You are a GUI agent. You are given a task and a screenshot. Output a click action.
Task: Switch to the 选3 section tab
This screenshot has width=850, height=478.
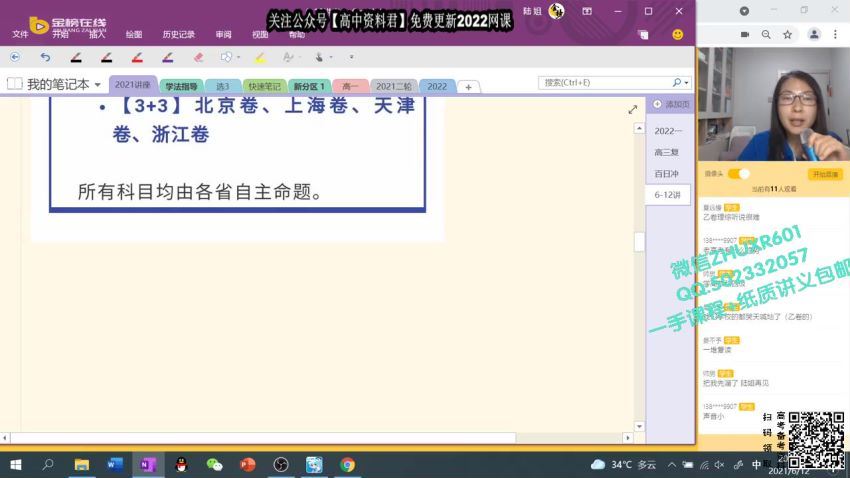pyautogui.click(x=223, y=86)
